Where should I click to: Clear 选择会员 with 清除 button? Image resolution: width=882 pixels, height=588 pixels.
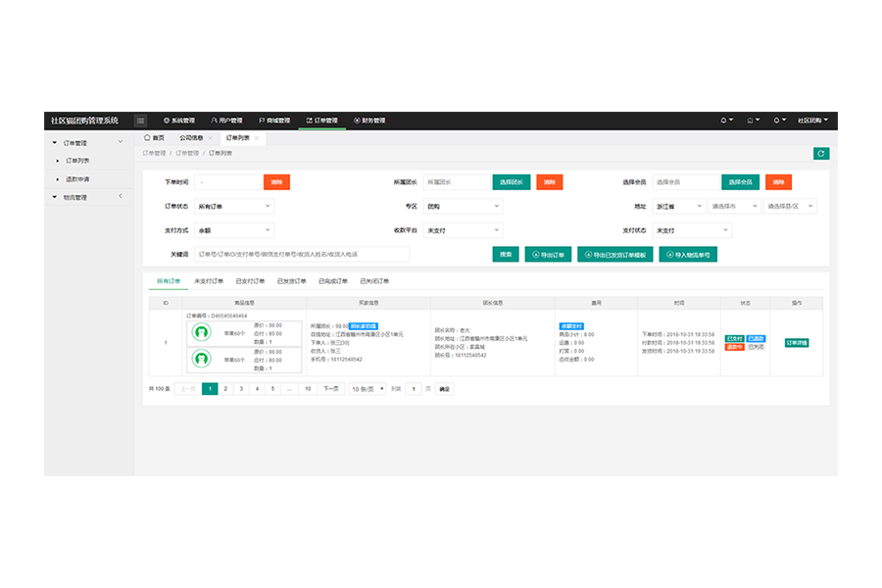click(778, 182)
